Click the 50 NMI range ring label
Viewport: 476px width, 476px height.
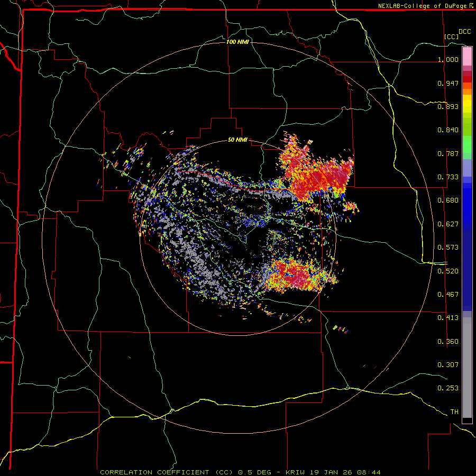coord(237,140)
